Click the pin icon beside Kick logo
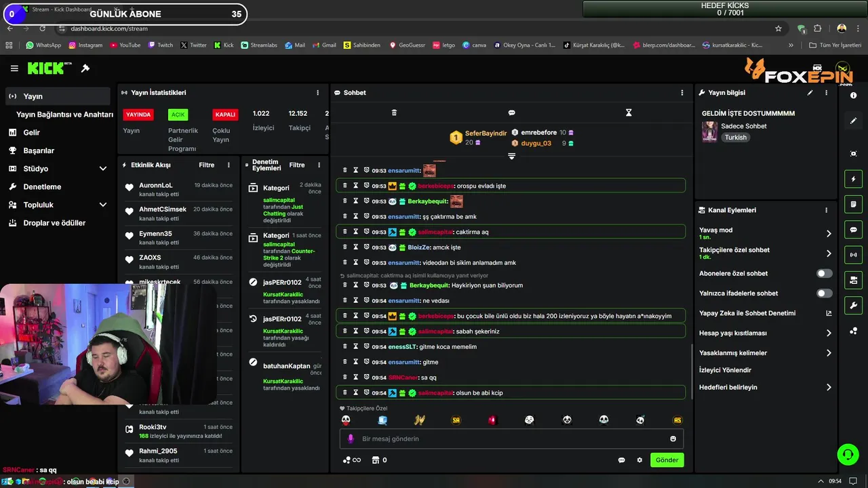Image resolution: width=868 pixels, height=488 pixels. click(85, 68)
